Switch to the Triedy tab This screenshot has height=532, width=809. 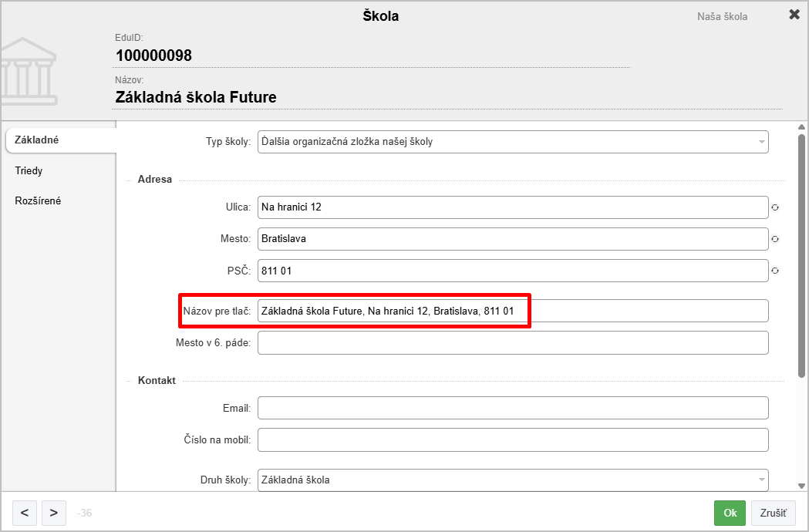pos(29,170)
